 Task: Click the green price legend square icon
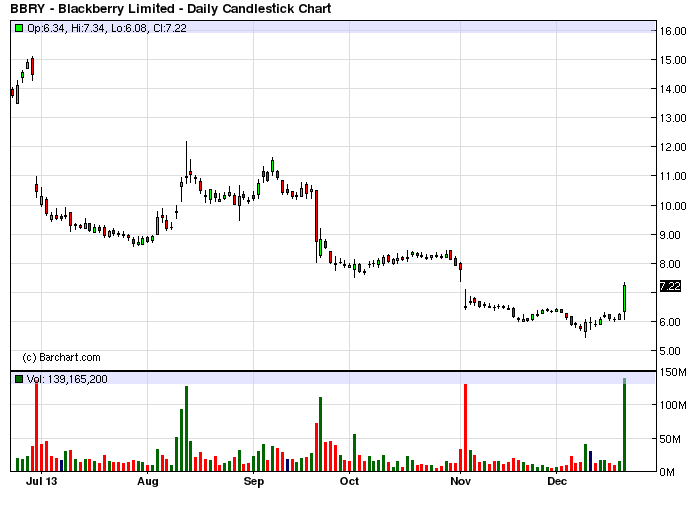point(19,28)
